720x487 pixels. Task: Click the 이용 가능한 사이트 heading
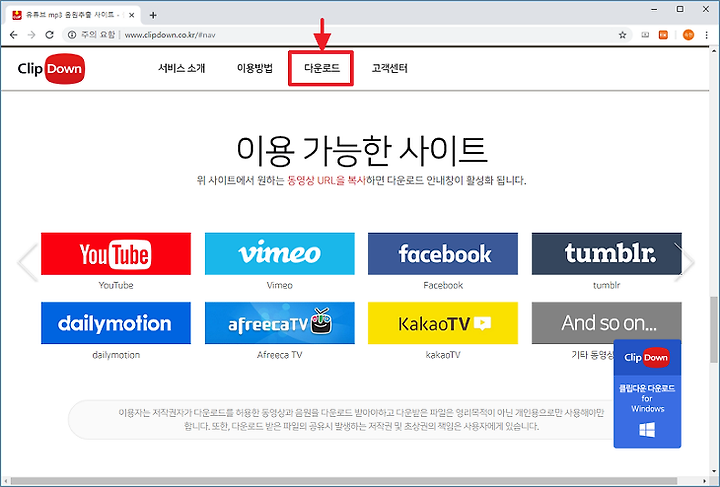pyautogui.click(x=361, y=151)
